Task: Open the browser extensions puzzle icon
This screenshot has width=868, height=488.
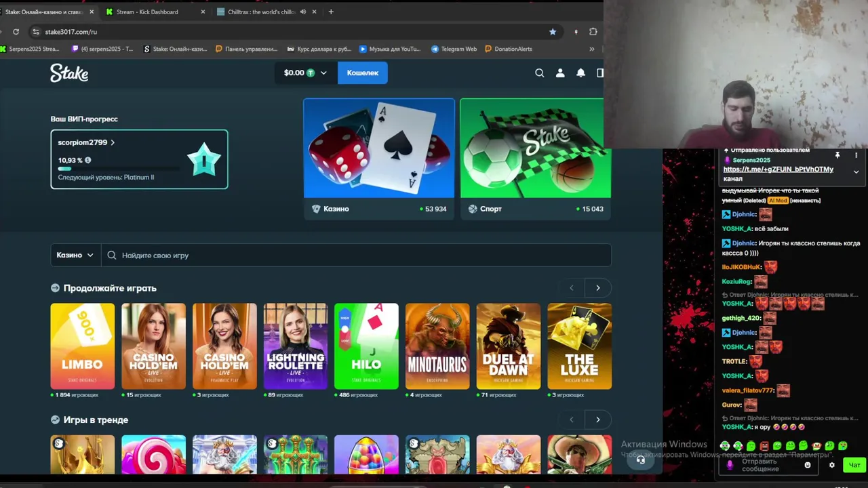Action: [593, 32]
